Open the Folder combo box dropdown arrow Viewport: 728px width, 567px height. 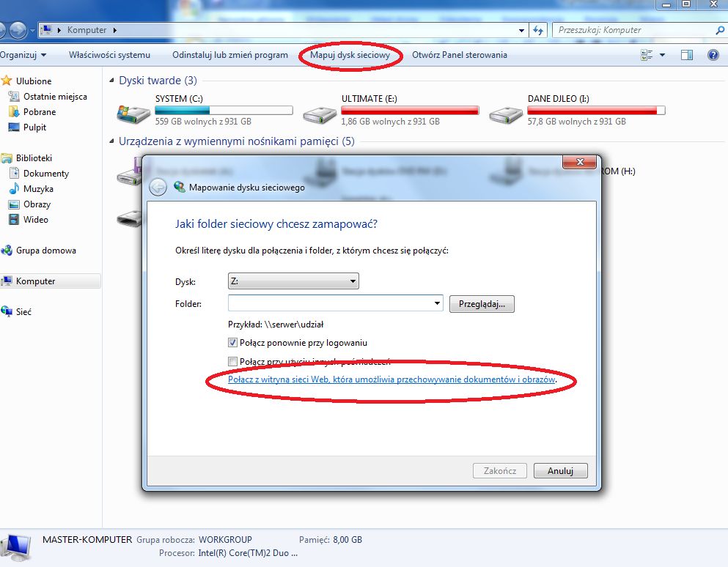point(437,303)
